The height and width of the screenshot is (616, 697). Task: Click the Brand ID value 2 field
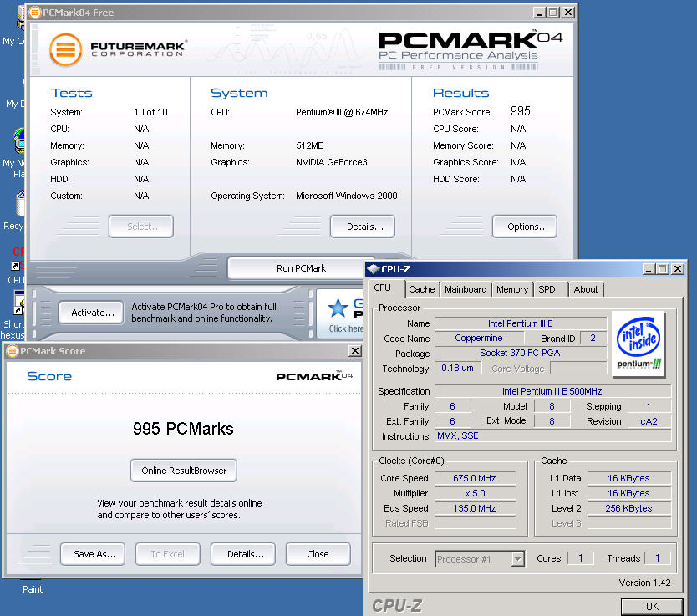(593, 339)
